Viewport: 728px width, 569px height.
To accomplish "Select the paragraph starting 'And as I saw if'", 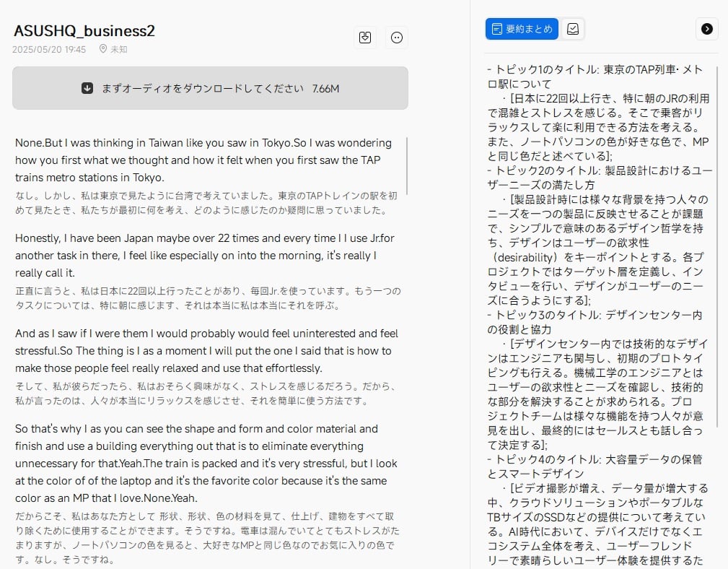I will click(x=206, y=351).
